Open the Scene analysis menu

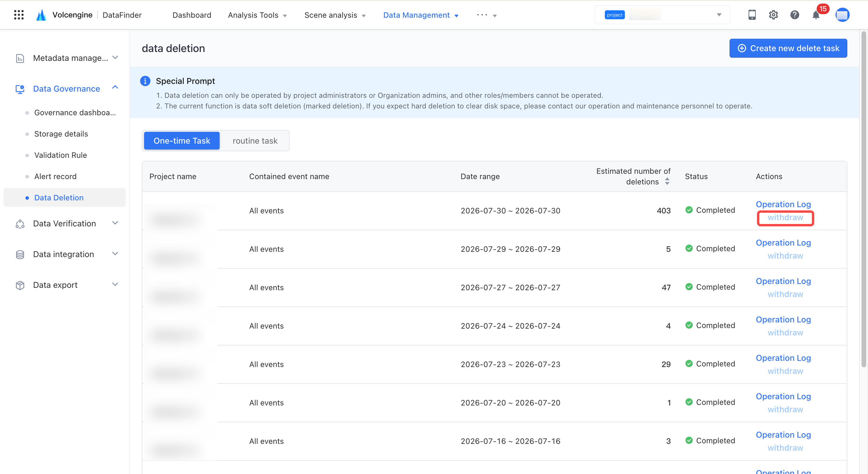click(x=335, y=15)
